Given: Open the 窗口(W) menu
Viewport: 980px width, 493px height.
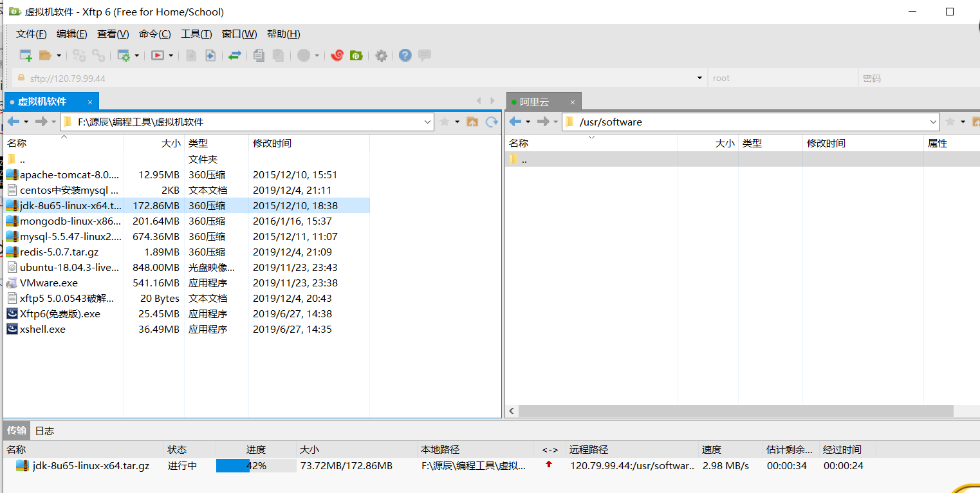Looking at the screenshot, I should pos(239,34).
